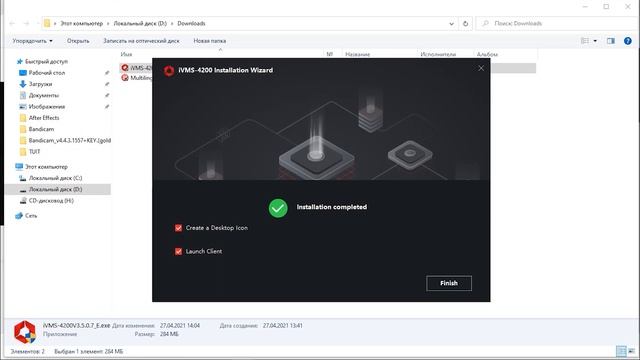Click the Finish button in installer
640x360 pixels.
(449, 283)
